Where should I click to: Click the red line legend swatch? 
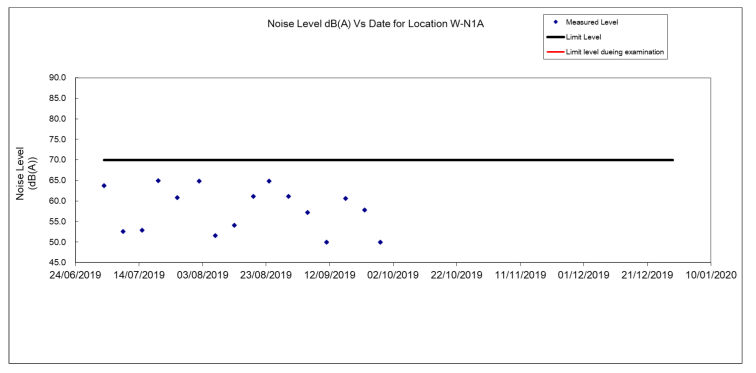pos(554,52)
